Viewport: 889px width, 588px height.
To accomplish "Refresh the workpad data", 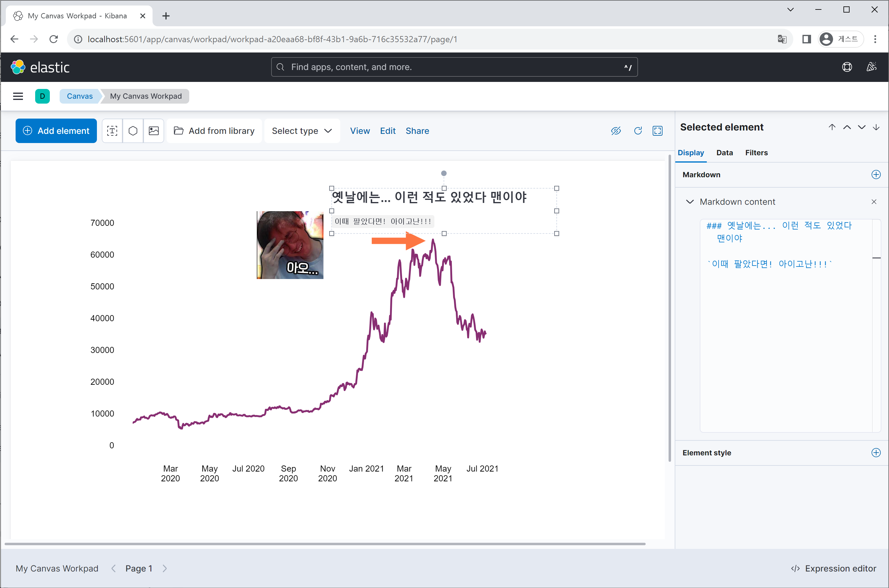I will [x=638, y=131].
